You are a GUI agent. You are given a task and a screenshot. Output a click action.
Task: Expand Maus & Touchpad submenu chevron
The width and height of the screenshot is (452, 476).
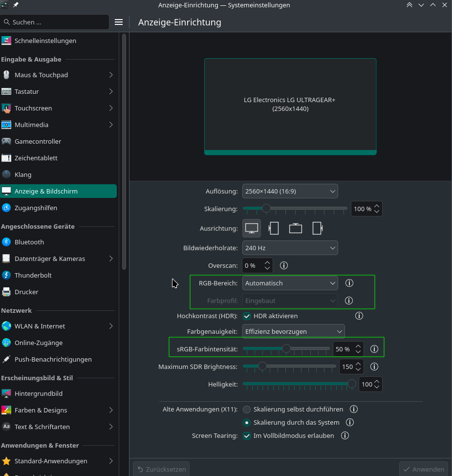(x=111, y=75)
